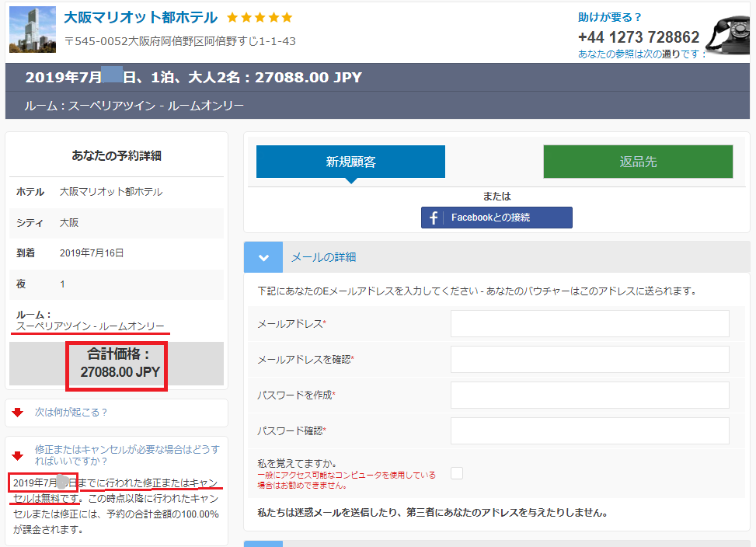Viewport: 756px width, 547px height.
Task: Focus the パスワードを作成 input field
Action: (590, 395)
